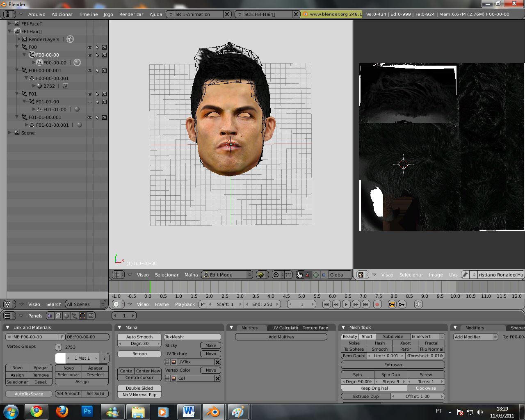Toggle renderability of F01-01-00.001 object

click(x=105, y=117)
